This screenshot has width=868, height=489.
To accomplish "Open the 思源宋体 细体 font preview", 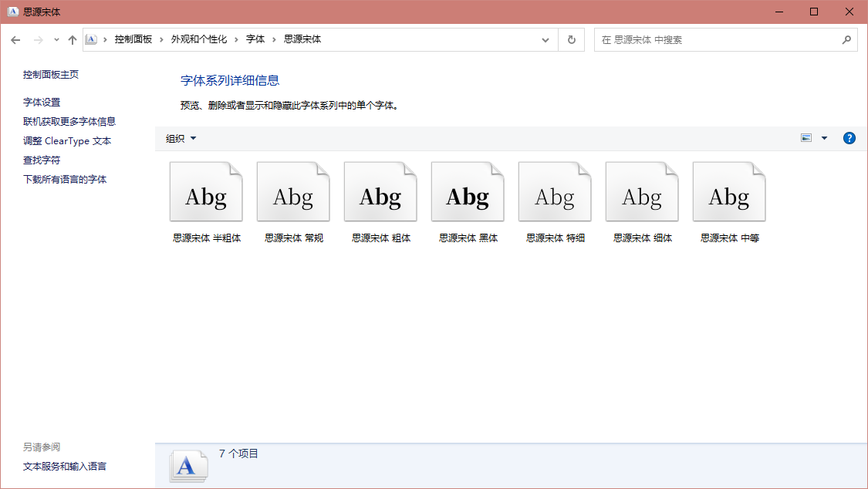I will [x=642, y=191].
